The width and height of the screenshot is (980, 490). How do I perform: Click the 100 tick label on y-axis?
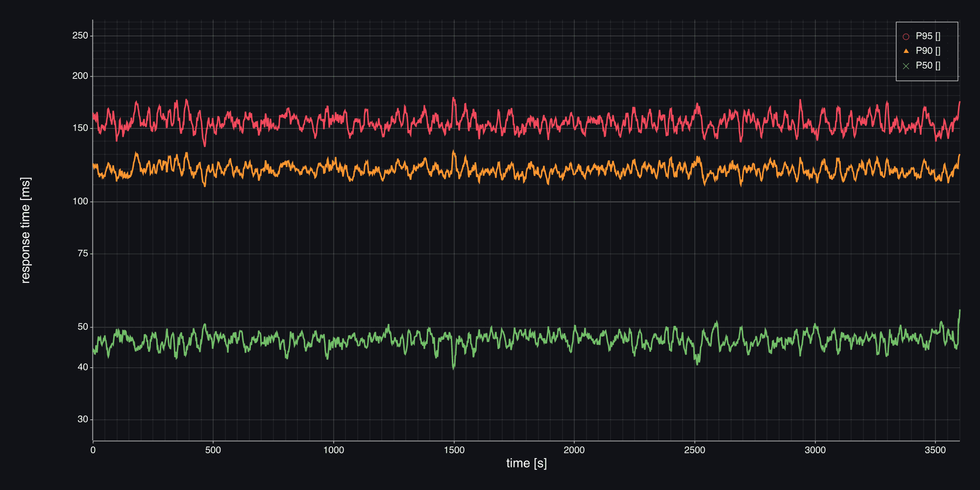(x=80, y=201)
